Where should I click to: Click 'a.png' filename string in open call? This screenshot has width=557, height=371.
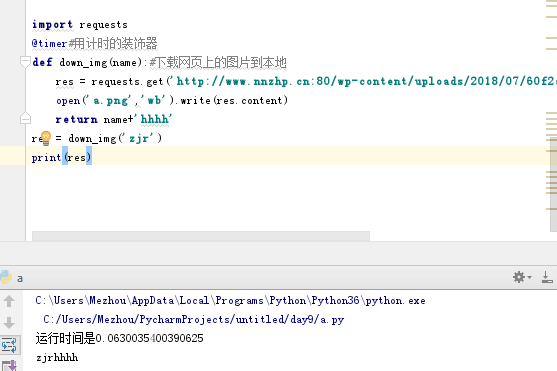coord(110,101)
